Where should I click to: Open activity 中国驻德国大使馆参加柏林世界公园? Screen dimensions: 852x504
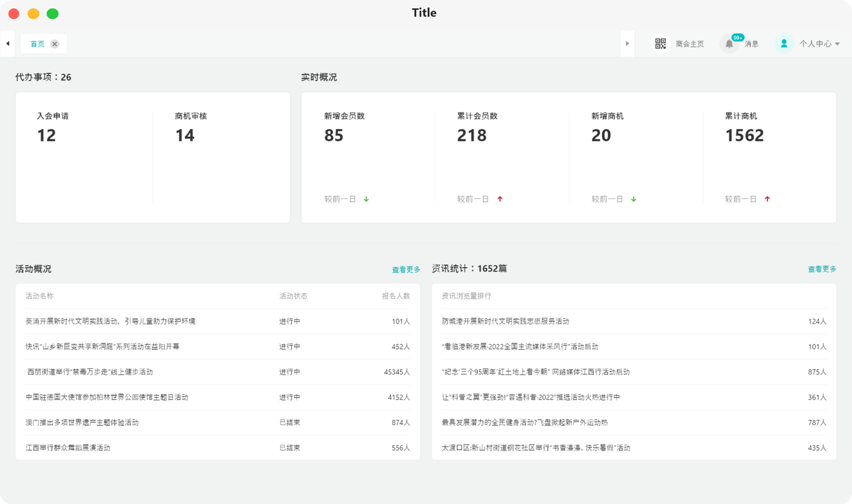coord(106,397)
